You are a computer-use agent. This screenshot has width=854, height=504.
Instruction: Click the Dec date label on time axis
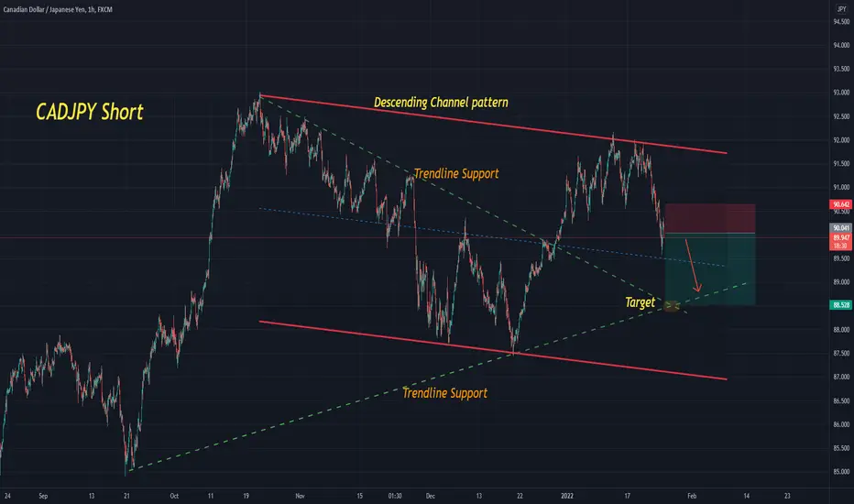coord(431,496)
